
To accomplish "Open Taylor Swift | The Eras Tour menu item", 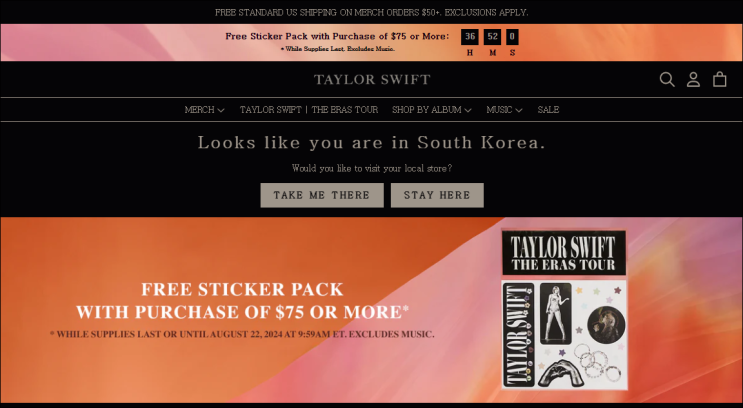I will coord(308,110).
